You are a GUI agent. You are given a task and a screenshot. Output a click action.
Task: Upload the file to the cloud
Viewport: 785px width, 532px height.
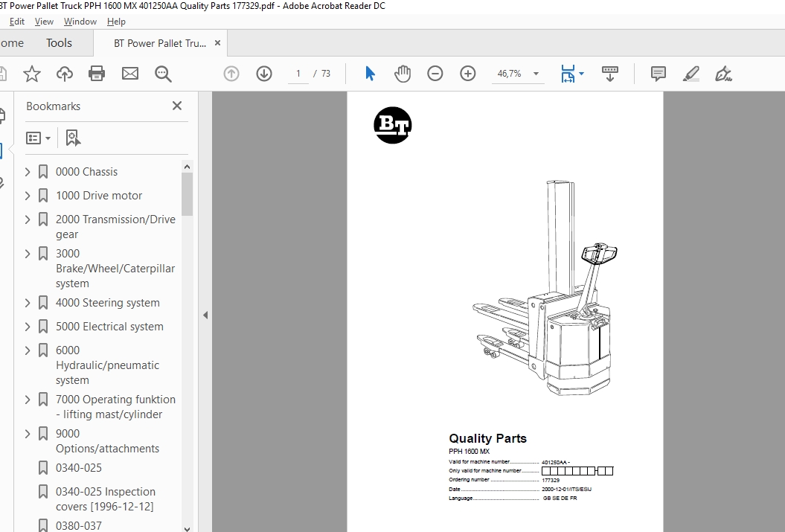point(65,74)
